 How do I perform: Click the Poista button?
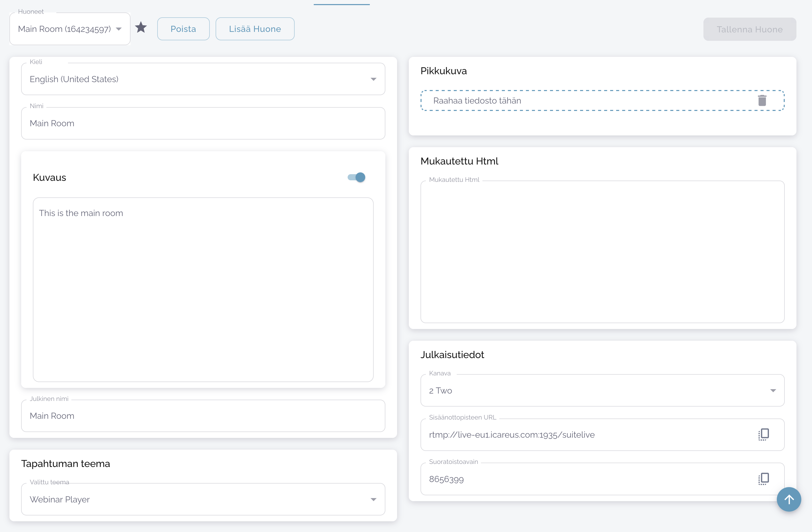183,29
